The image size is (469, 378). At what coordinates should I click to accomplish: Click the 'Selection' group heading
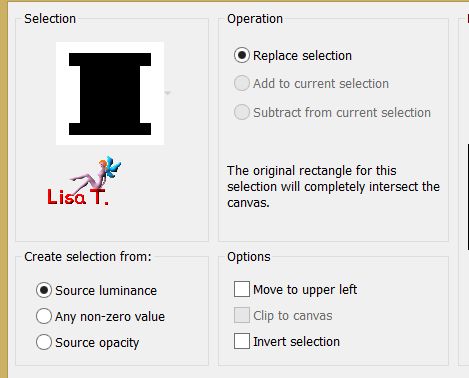[x=50, y=19]
